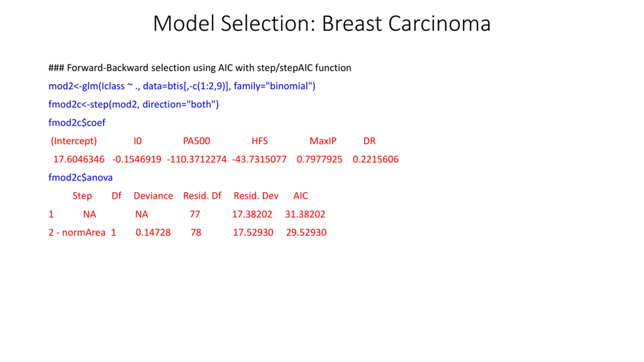Viewport: 644px width, 362px height.
Task: Click the intercept value 17.6046346
Action: click(79, 159)
